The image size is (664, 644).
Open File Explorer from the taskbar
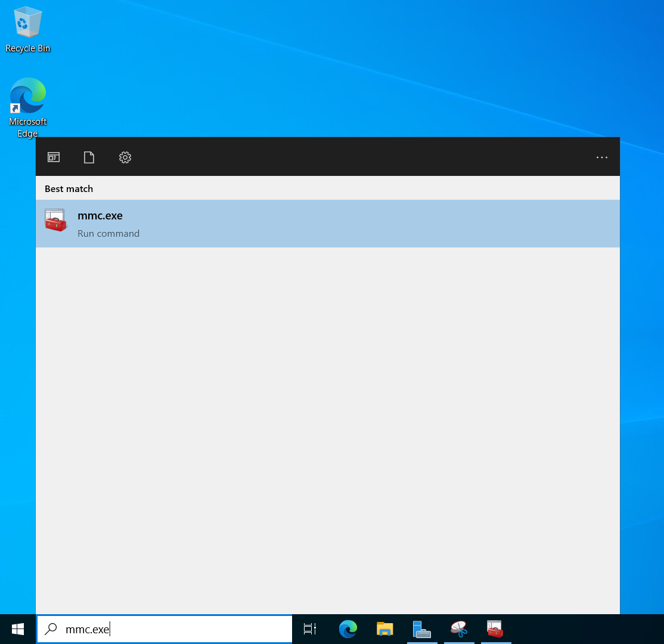coord(384,629)
